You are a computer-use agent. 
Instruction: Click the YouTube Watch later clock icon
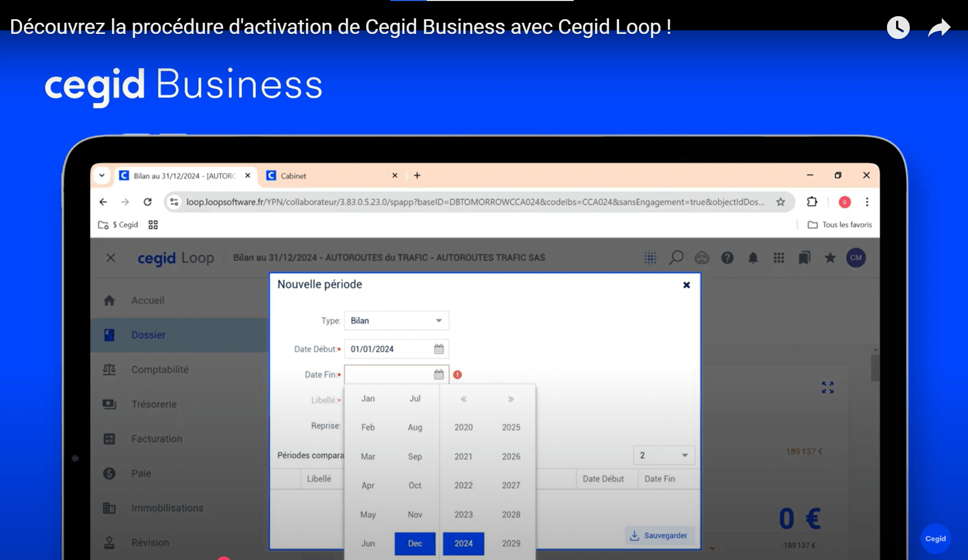898,27
